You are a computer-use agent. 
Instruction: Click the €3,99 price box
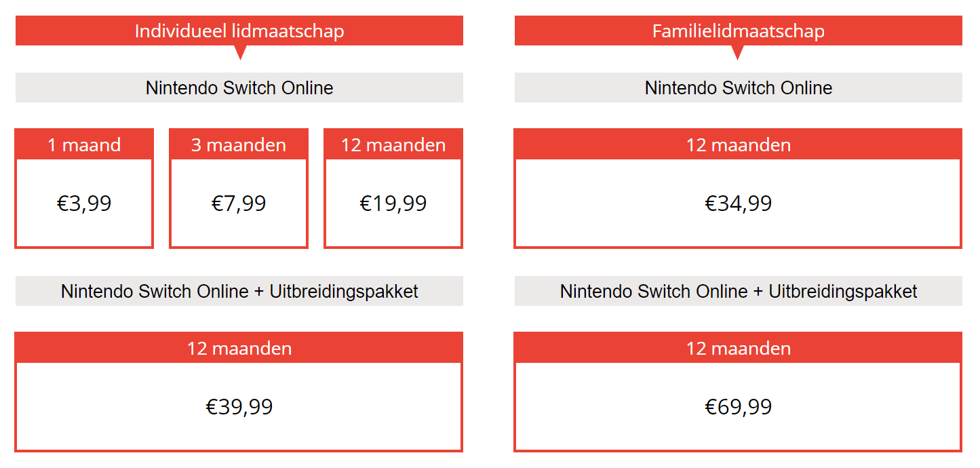(x=84, y=203)
